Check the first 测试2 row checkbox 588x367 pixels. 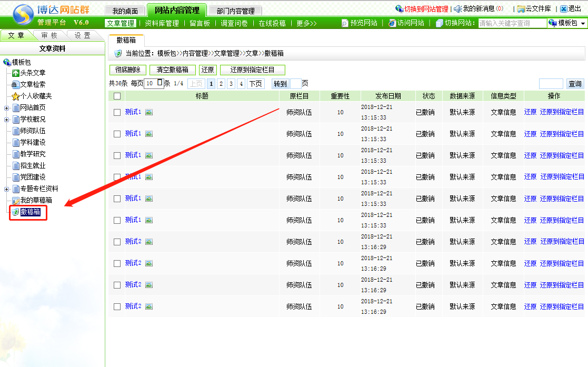coord(117,242)
